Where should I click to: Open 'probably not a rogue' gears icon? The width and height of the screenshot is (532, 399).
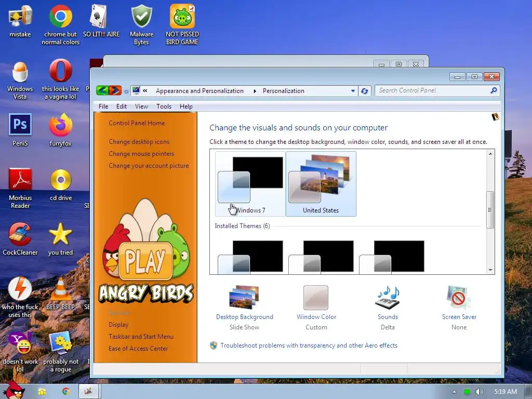point(61,352)
